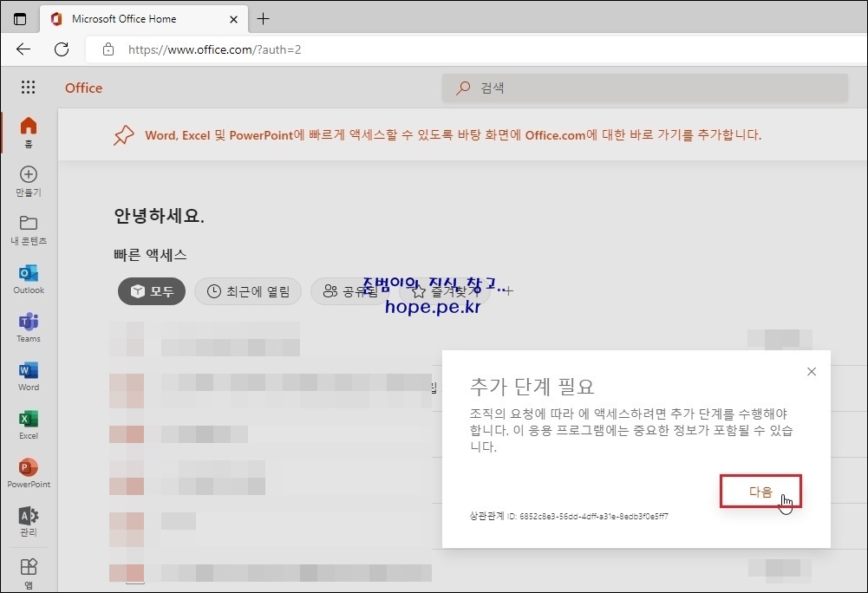
Task: Open the Create (만들기) sidebar item
Action: point(29,181)
